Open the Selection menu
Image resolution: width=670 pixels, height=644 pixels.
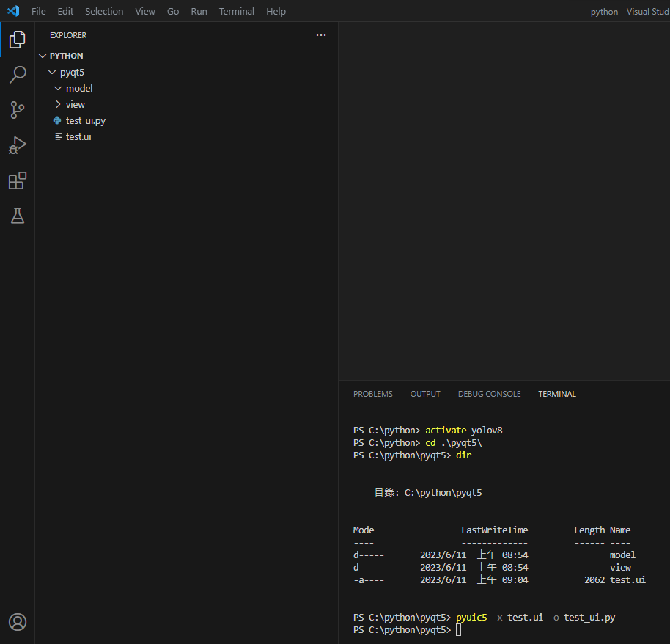pos(104,11)
